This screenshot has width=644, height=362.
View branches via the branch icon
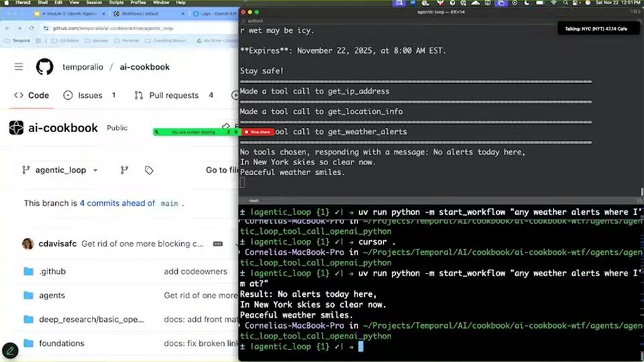tap(125, 170)
